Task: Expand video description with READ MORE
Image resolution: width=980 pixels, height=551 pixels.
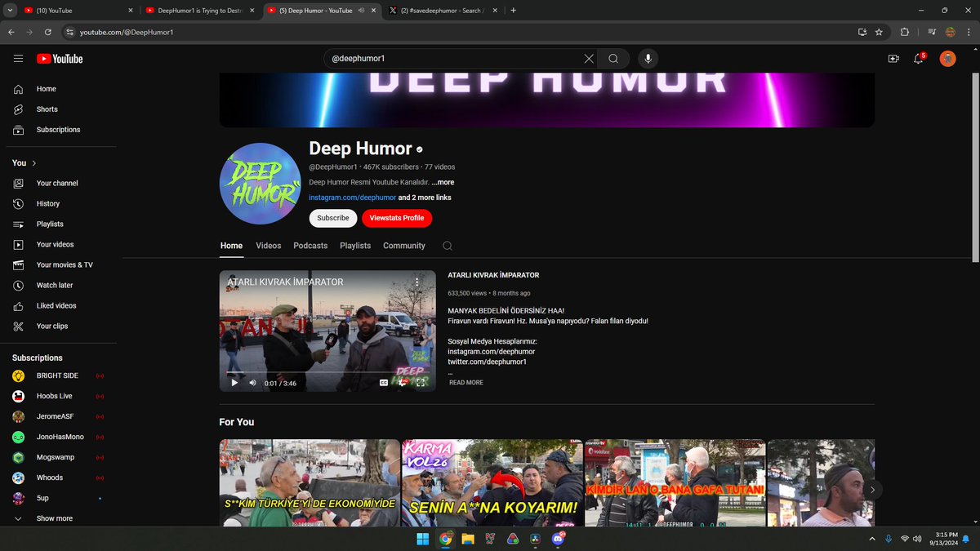Action: pyautogui.click(x=465, y=383)
